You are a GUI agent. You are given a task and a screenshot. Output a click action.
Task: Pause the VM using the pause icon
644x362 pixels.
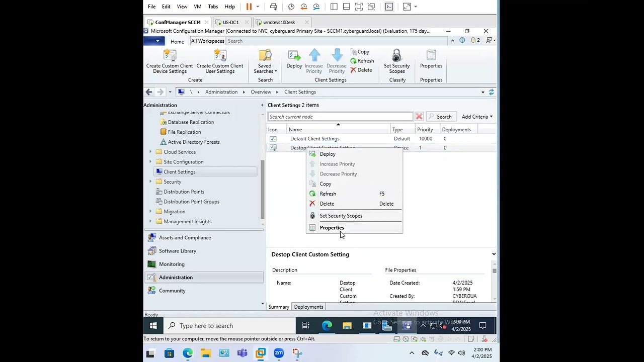[x=249, y=7]
